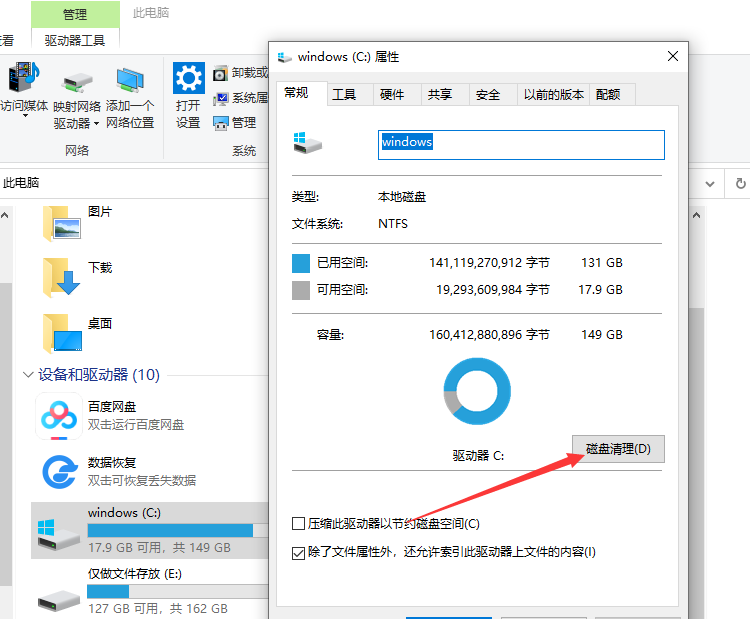Select the 下载 folder label
Screen dimensions: 750x619
coord(100,267)
